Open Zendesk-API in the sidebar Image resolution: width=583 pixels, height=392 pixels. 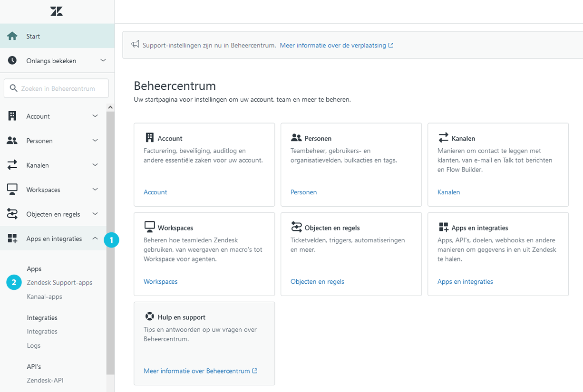[x=45, y=380]
